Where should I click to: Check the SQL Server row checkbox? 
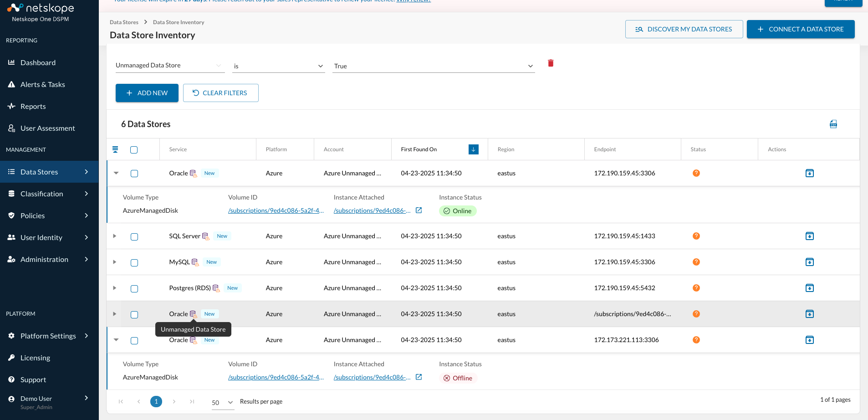(134, 237)
